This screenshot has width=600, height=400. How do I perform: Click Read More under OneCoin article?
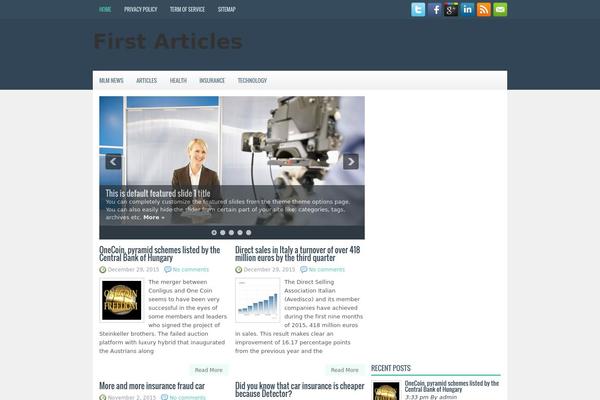click(x=209, y=370)
